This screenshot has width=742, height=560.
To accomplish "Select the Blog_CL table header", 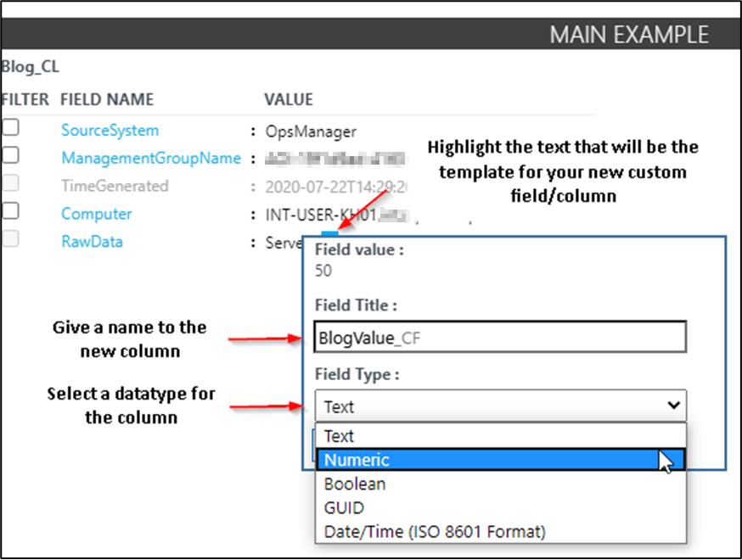I will point(31,66).
